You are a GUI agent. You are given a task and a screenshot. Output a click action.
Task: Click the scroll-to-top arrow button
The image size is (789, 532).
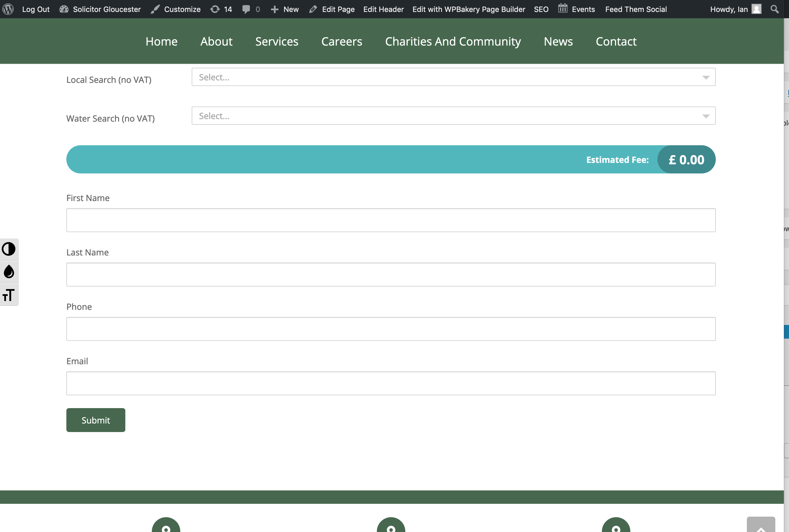pos(761,525)
